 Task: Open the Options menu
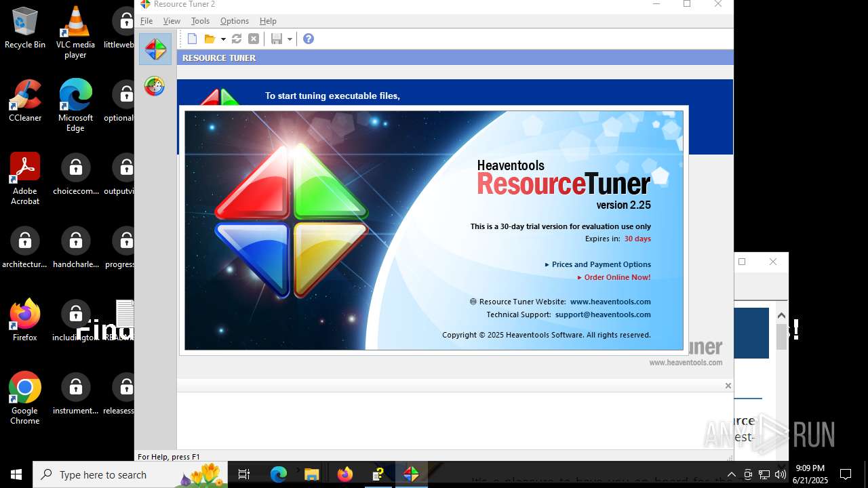[x=235, y=21]
